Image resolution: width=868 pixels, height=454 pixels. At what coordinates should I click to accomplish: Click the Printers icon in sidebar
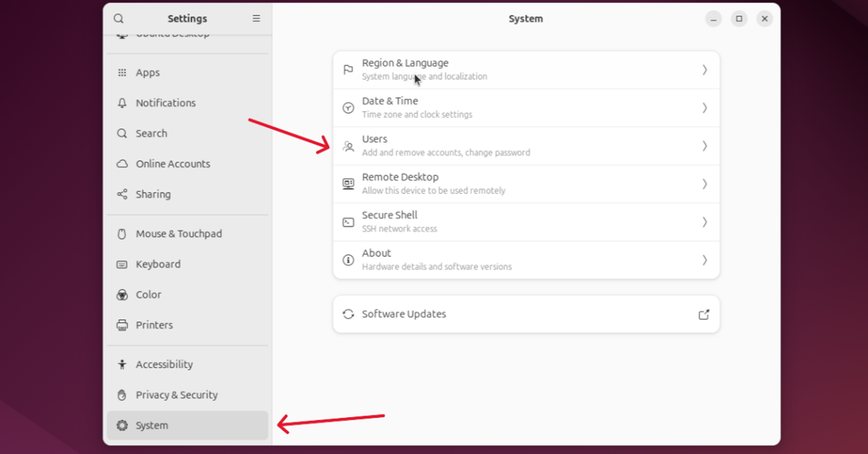(x=122, y=325)
